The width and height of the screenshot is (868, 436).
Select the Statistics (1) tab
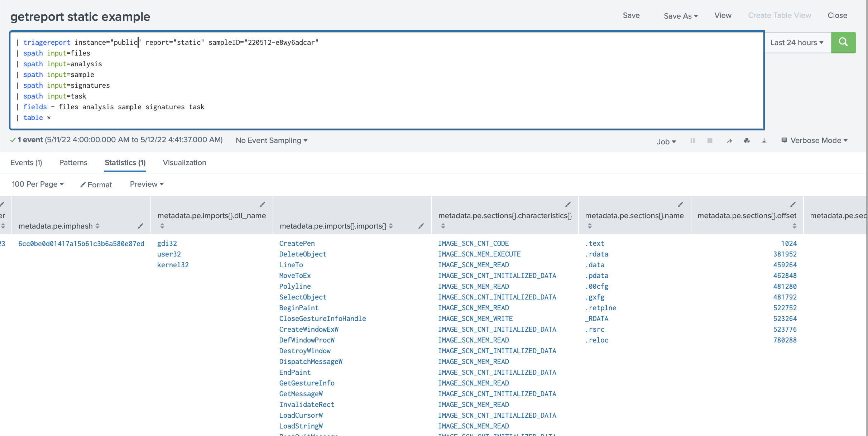(125, 163)
